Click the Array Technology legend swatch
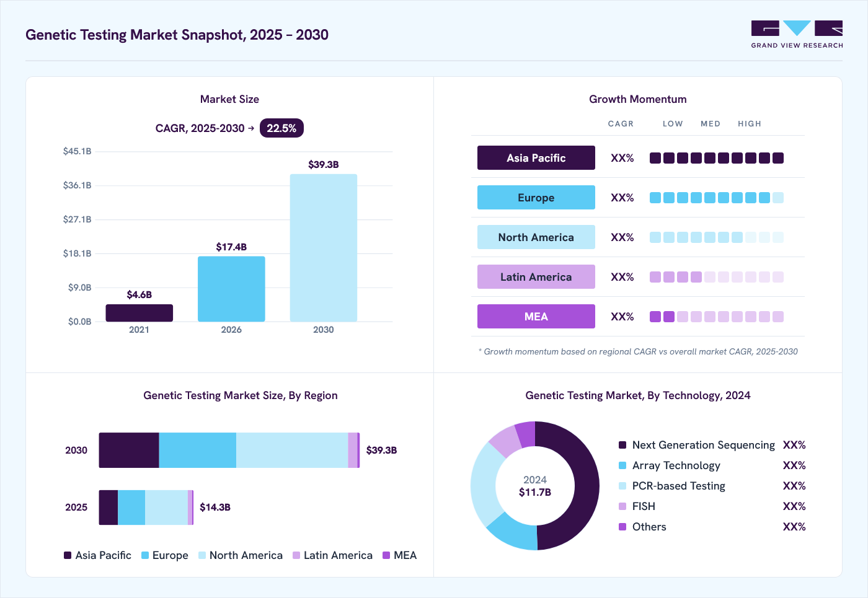 (x=622, y=465)
